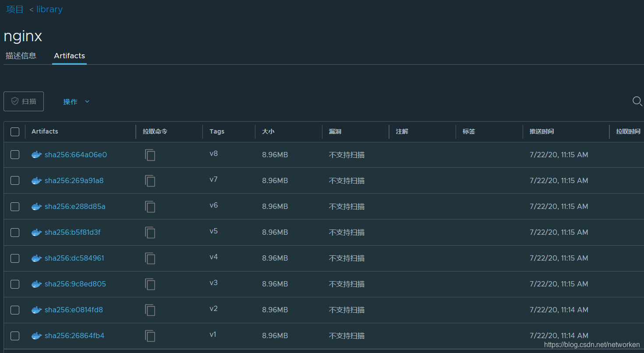
Task: Switch to the Artifacts tab
Action: click(69, 56)
